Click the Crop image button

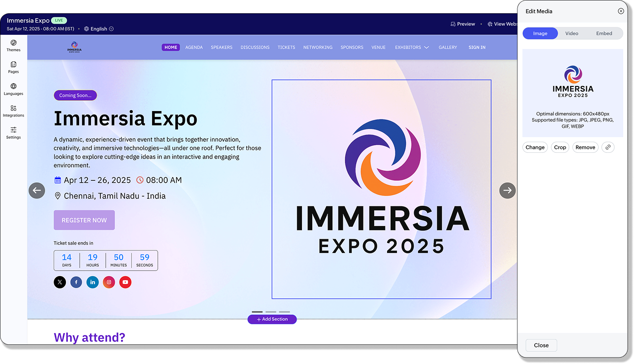click(560, 147)
